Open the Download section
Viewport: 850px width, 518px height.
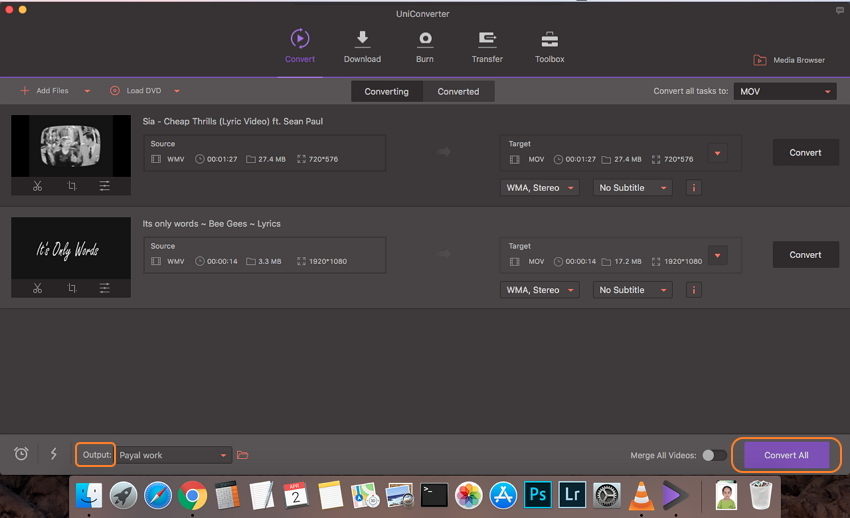362,47
